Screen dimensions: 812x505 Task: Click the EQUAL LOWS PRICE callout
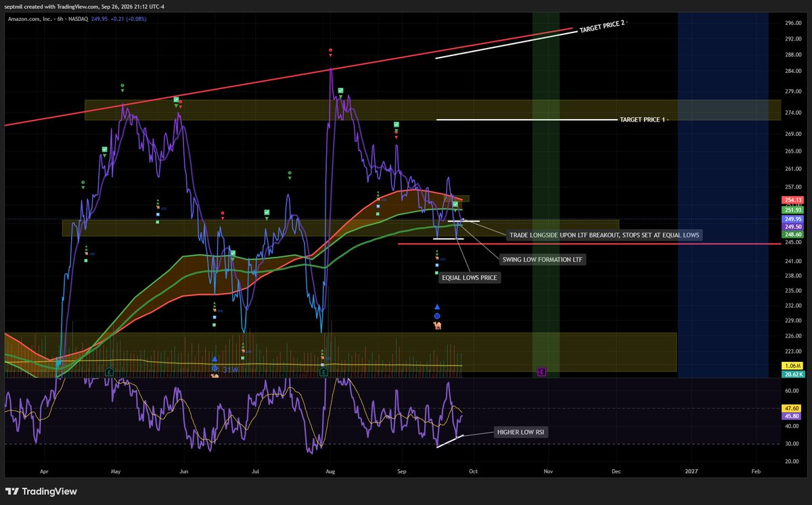click(470, 277)
